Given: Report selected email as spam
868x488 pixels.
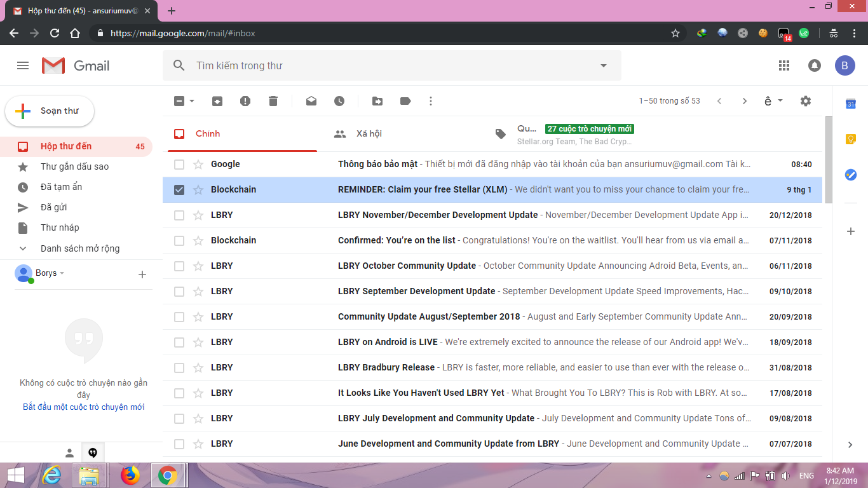Looking at the screenshot, I should 245,101.
